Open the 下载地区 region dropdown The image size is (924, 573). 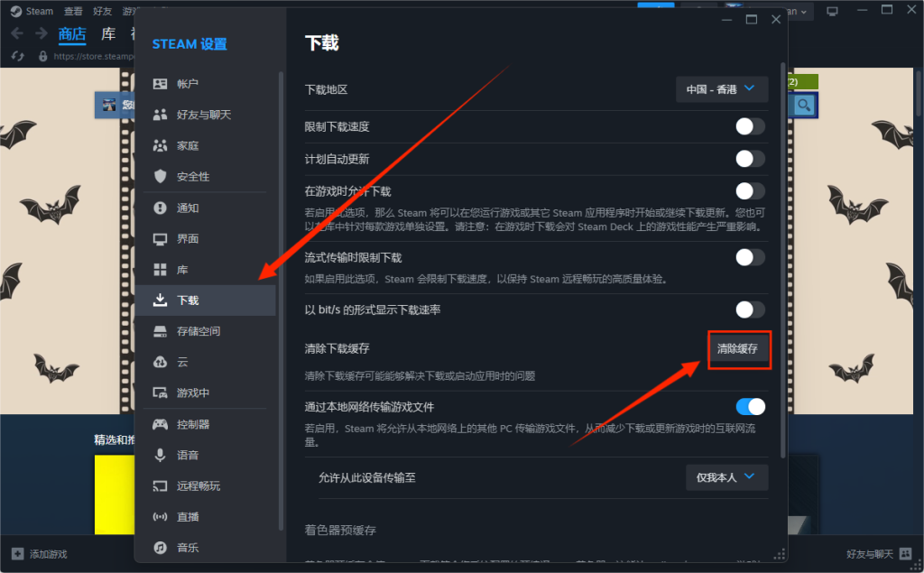[722, 89]
